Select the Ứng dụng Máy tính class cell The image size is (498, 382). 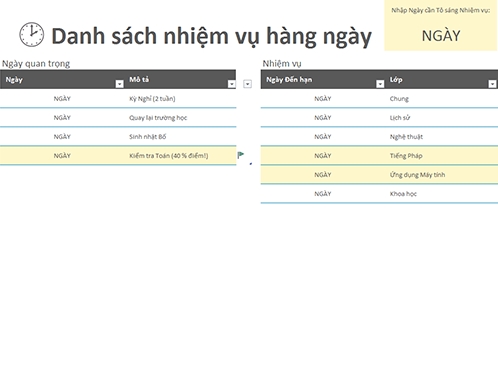point(441,175)
